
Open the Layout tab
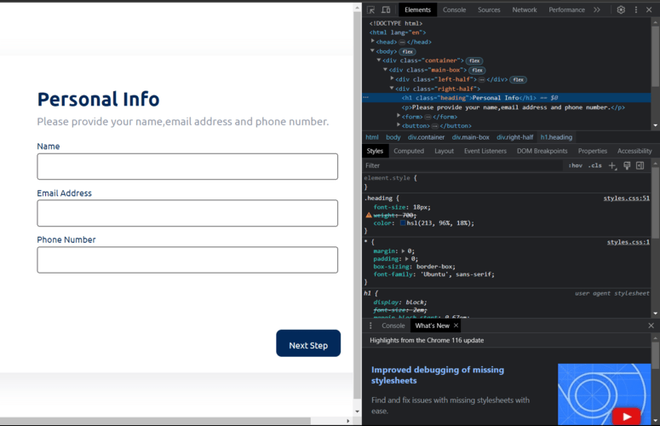(444, 151)
